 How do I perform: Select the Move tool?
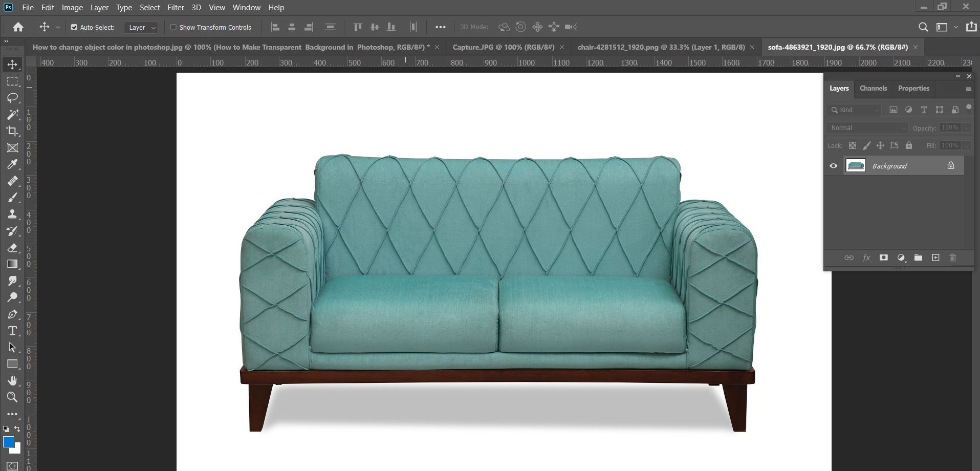(13, 64)
